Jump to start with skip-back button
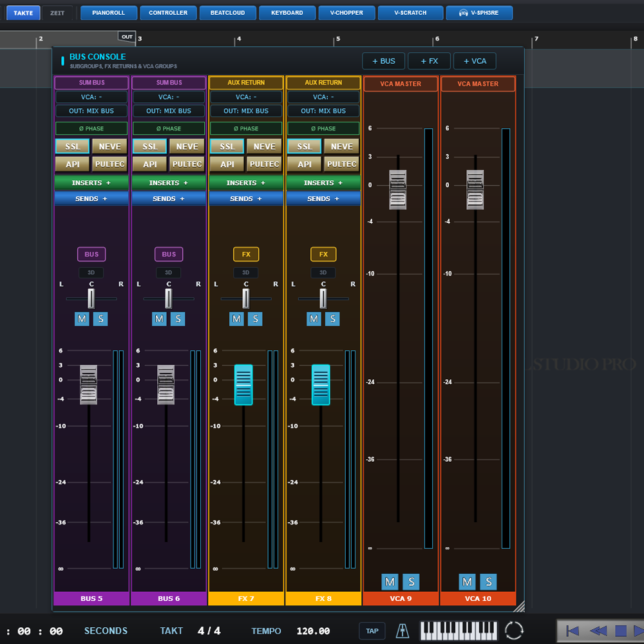644x644 pixels. point(572,630)
